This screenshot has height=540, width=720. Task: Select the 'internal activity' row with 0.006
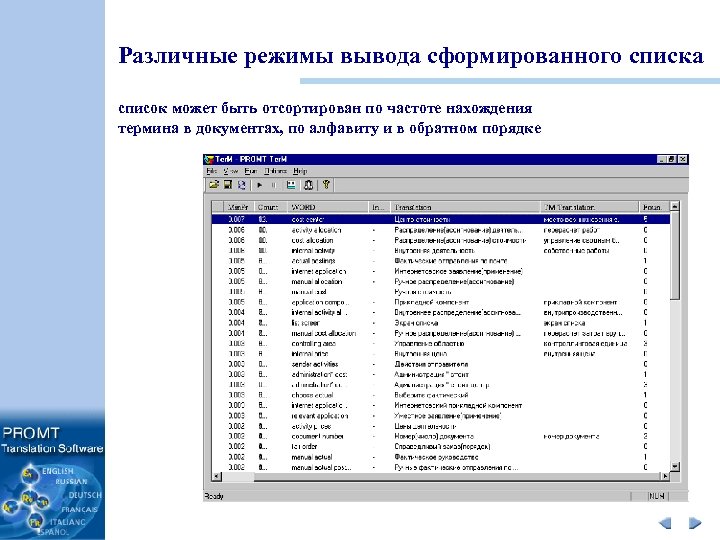(440, 250)
